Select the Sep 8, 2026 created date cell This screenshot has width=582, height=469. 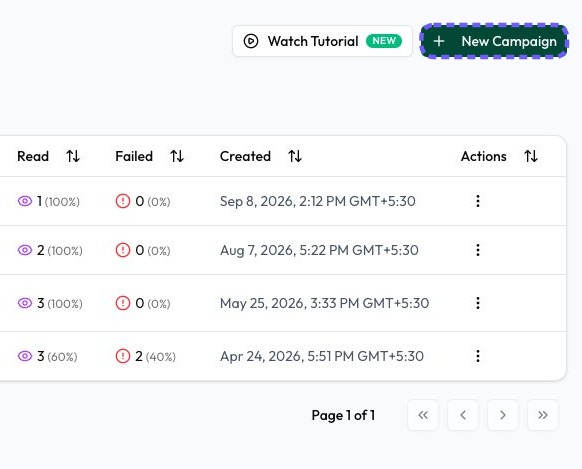318,201
